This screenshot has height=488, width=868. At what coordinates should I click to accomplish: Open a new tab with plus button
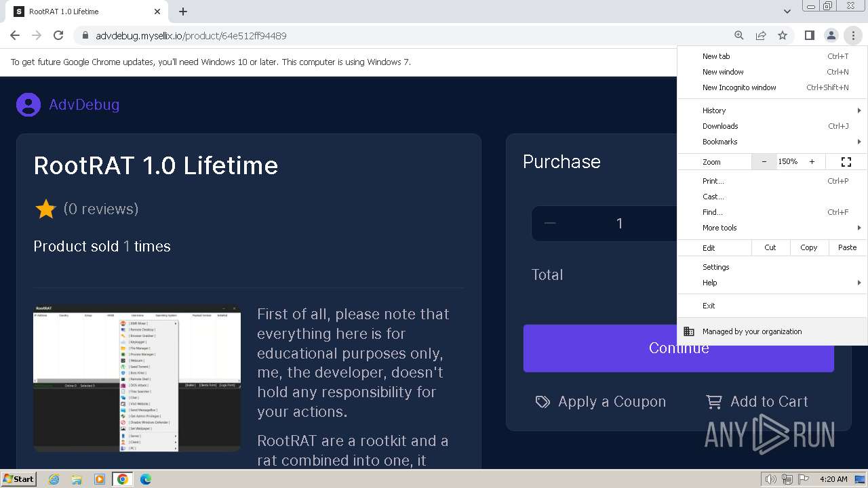[x=183, y=12]
